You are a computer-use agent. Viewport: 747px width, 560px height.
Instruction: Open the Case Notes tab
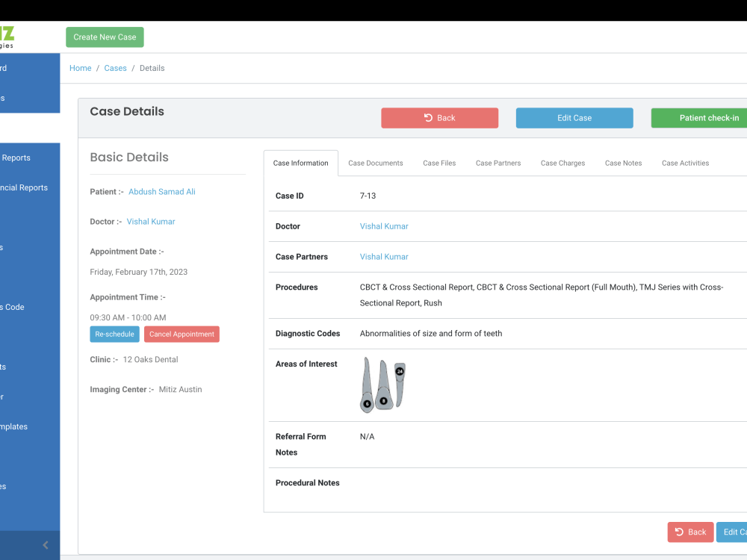click(x=623, y=163)
